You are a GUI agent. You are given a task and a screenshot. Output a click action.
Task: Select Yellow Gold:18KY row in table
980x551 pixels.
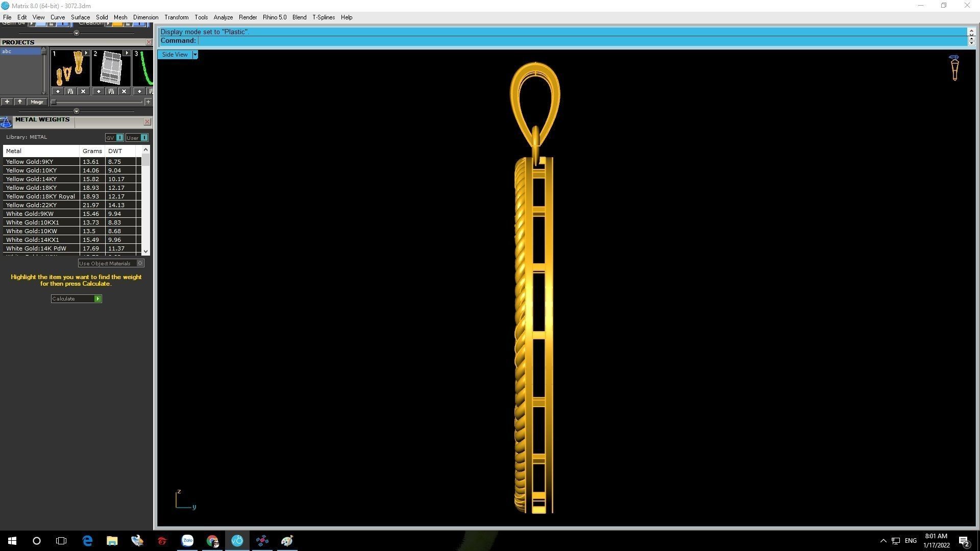click(32, 188)
